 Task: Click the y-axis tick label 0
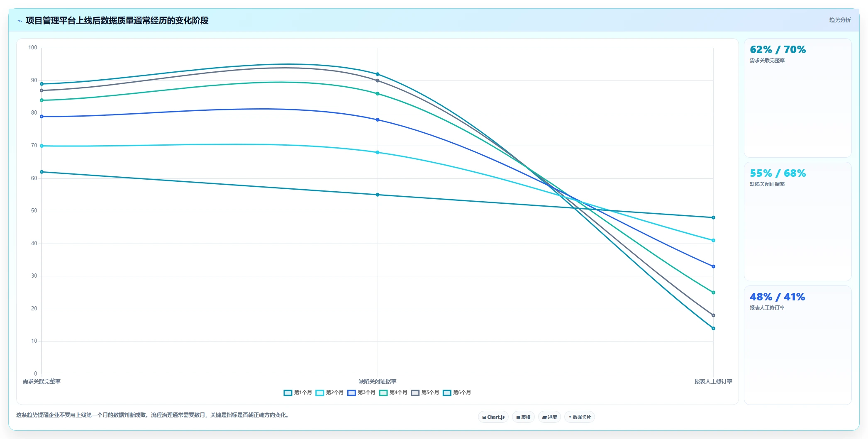click(x=36, y=373)
